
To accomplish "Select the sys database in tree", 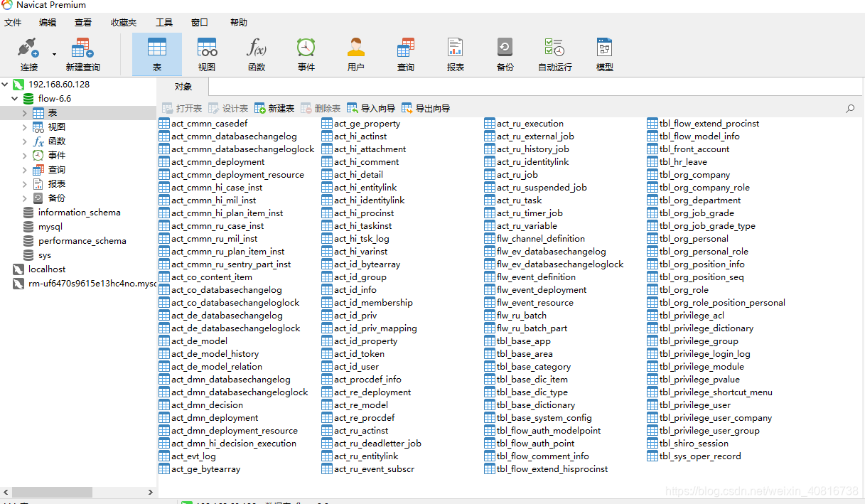I will coord(44,255).
